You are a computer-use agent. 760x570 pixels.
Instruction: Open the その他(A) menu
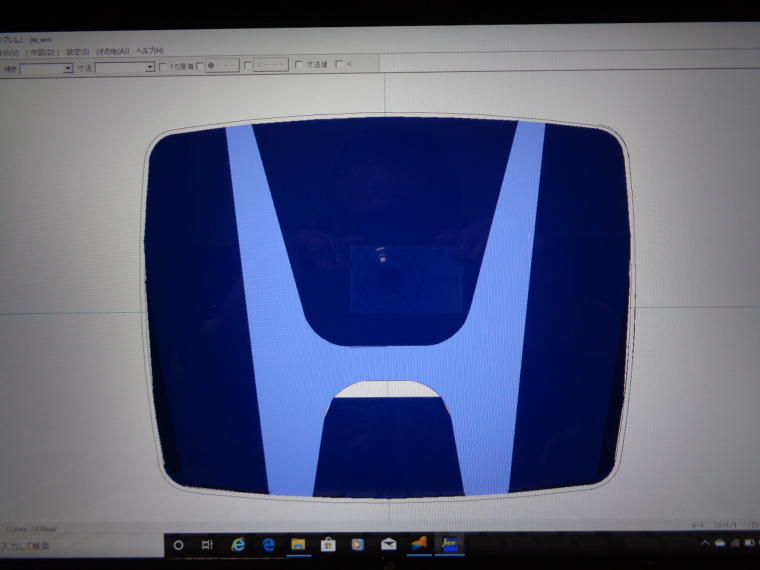click(113, 51)
